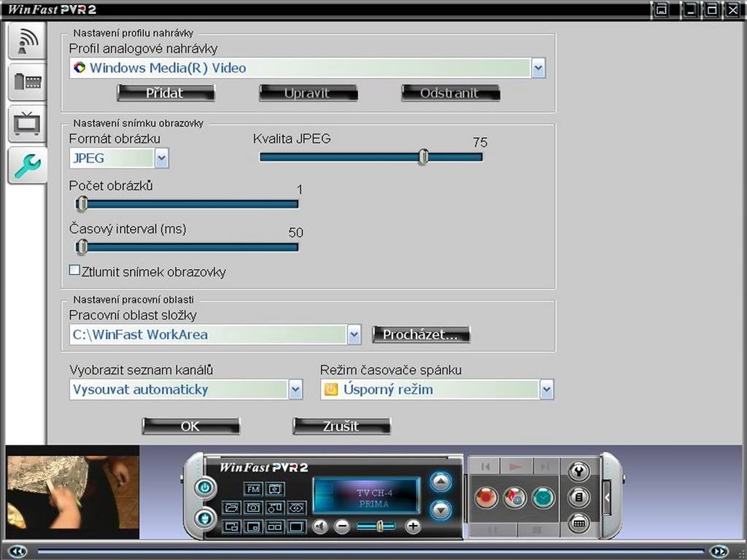Open the scheduled recording clock icon
The width and height of the screenshot is (747, 560).
543,497
